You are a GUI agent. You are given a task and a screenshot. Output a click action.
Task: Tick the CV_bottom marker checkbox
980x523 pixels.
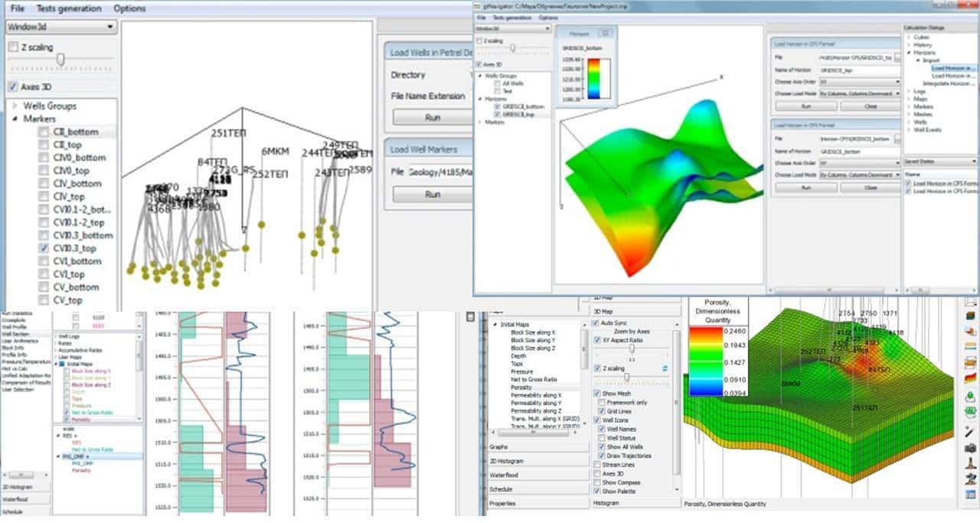(44, 287)
